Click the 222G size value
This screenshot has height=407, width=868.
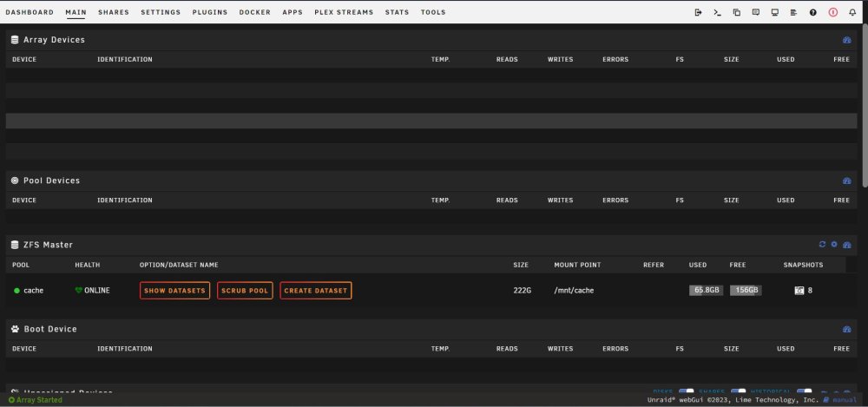coord(522,290)
